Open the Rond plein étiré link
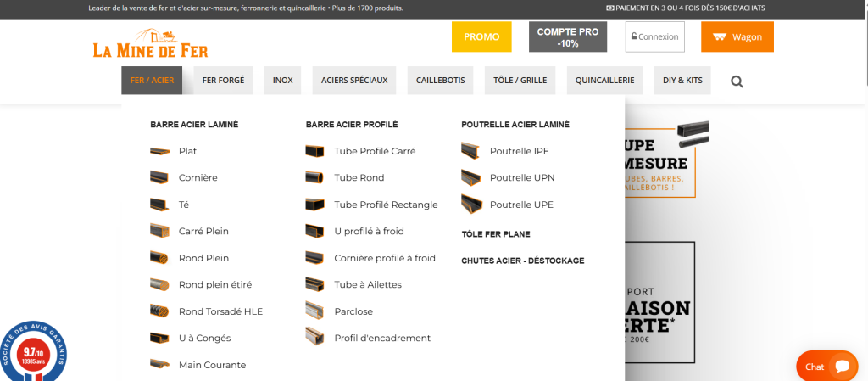Viewport: 868px width, 381px height. pyautogui.click(x=215, y=284)
